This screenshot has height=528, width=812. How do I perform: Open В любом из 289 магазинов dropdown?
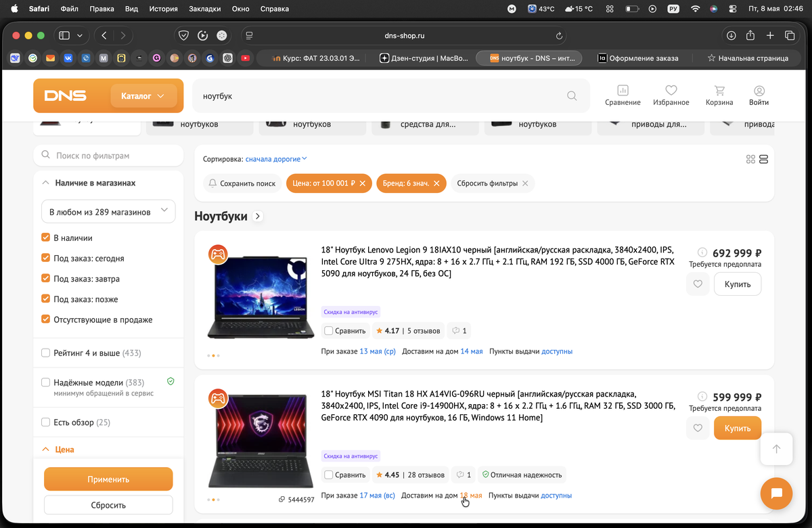108,212
